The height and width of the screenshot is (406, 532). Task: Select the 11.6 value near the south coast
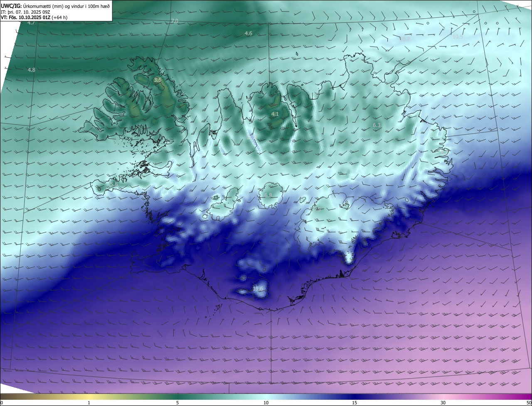click(x=258, y=289)
